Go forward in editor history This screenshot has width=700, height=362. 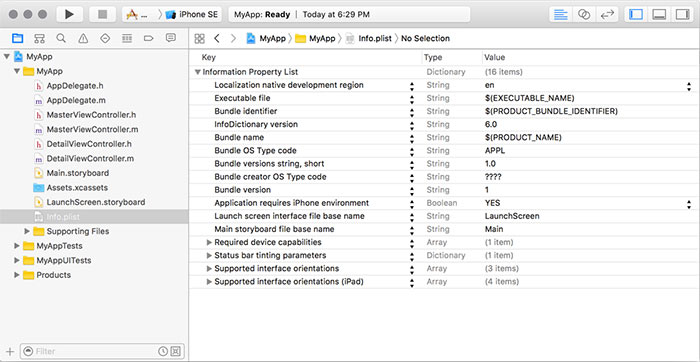[x=233, y=38]
